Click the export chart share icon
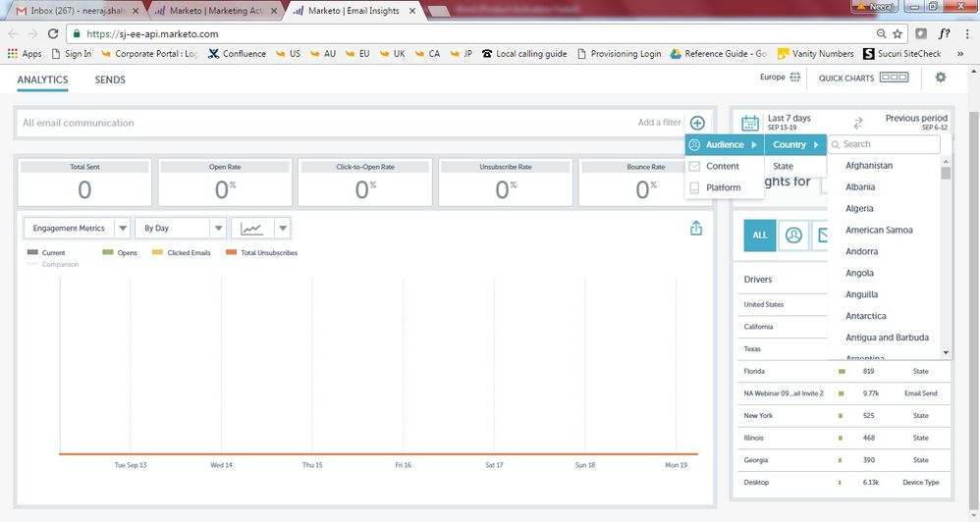Image resolution: width=980 pixels, height=522 pixels. (x=696, y=228)
